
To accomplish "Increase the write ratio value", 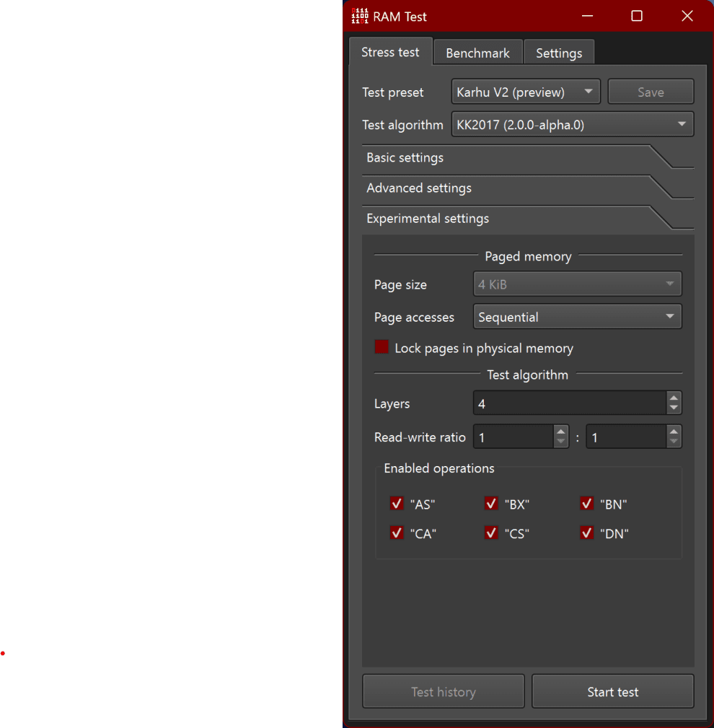I will coord(674,431).
